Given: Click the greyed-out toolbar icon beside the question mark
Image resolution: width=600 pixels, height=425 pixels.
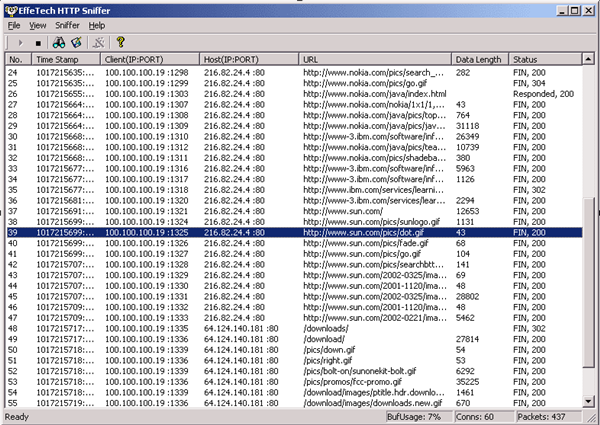Looking at the screenshot, I should (99, 43).
